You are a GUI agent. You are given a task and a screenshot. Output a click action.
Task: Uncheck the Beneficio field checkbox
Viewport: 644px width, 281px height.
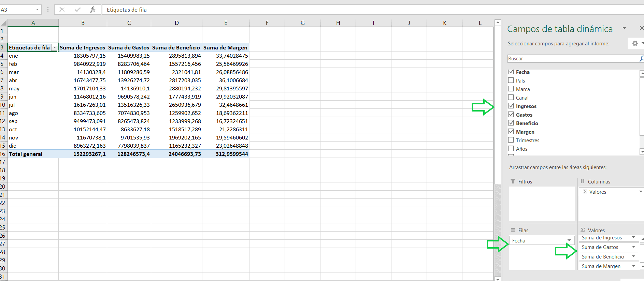coord(511,123)
